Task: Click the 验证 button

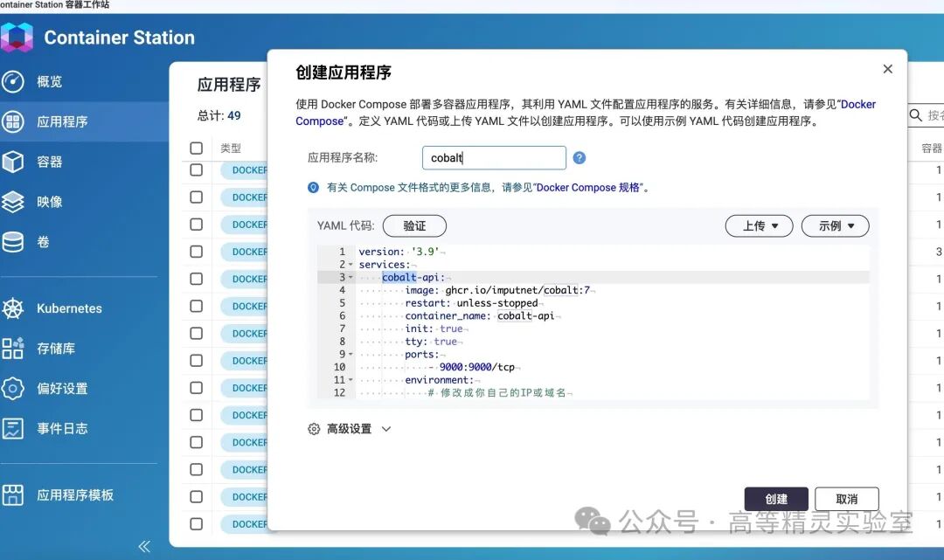Action: pos(415,226)
